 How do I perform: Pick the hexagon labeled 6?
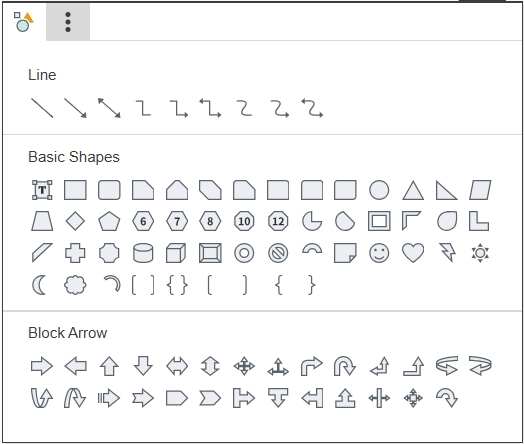[x=143, y=221]
